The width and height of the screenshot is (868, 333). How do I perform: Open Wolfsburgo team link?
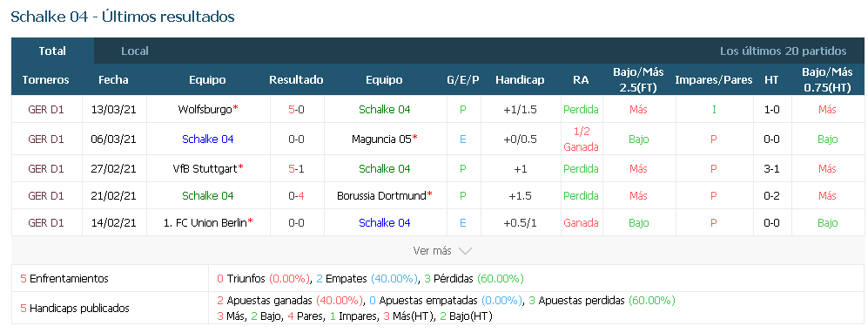[205, 110]
